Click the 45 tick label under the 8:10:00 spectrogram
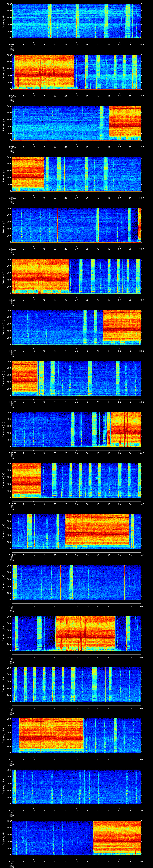 click(109, 504)
